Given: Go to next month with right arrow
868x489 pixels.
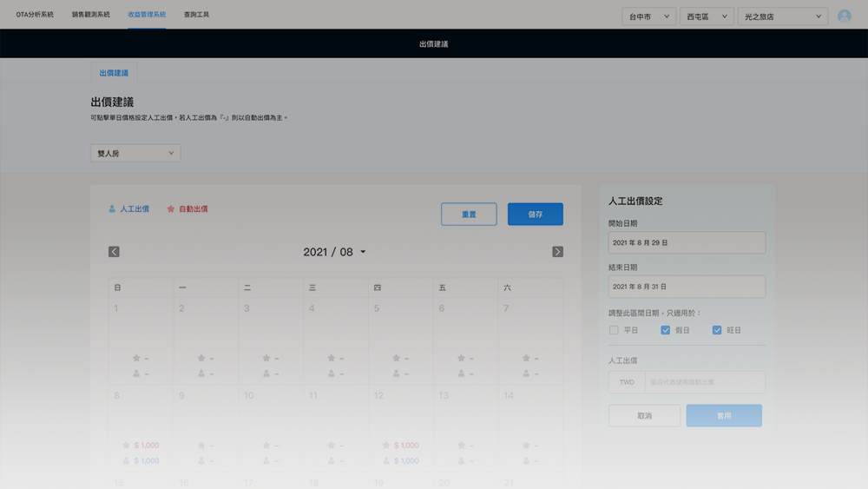Looking at the screenshot, I should [557, 252].
